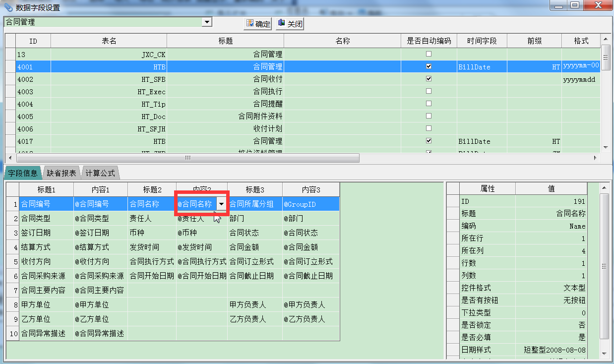Click properties panel scroll-down arrow
The width and height of the screenshot is (614, 364).
(x=604, y=353)
